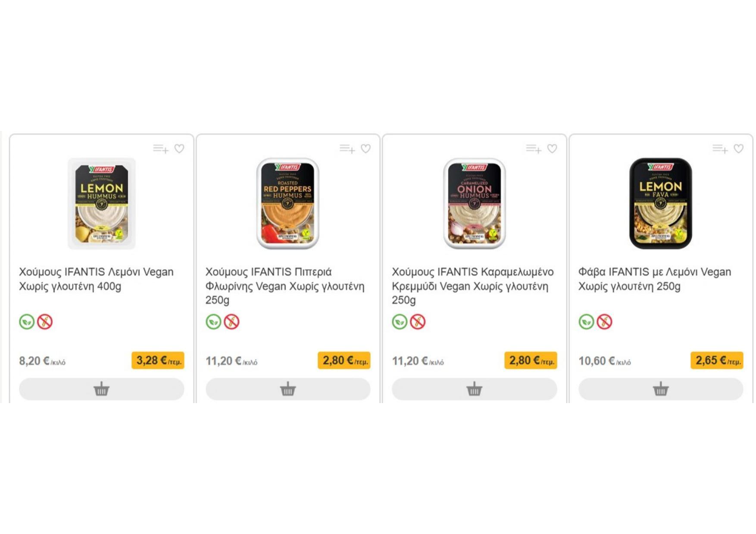Heart the Lemon Fava 250g product
Image resolution: width=756 pixels, height=534 pixels.
pos(739,149)
